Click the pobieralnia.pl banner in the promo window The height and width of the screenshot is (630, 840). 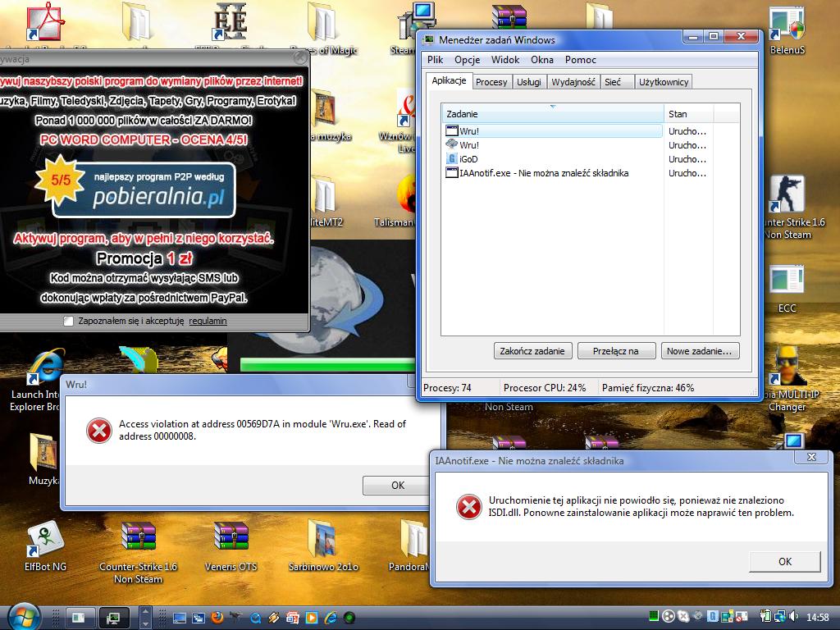(135, 188)
